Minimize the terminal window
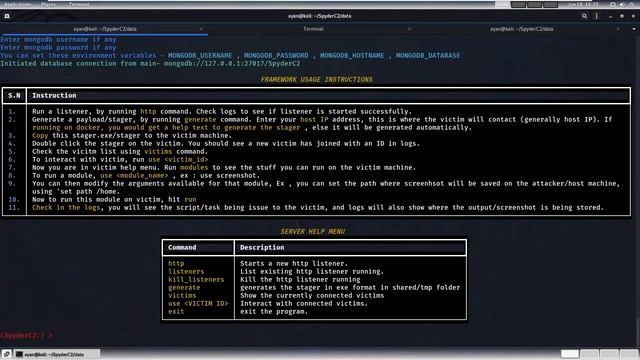 point(610,16)
